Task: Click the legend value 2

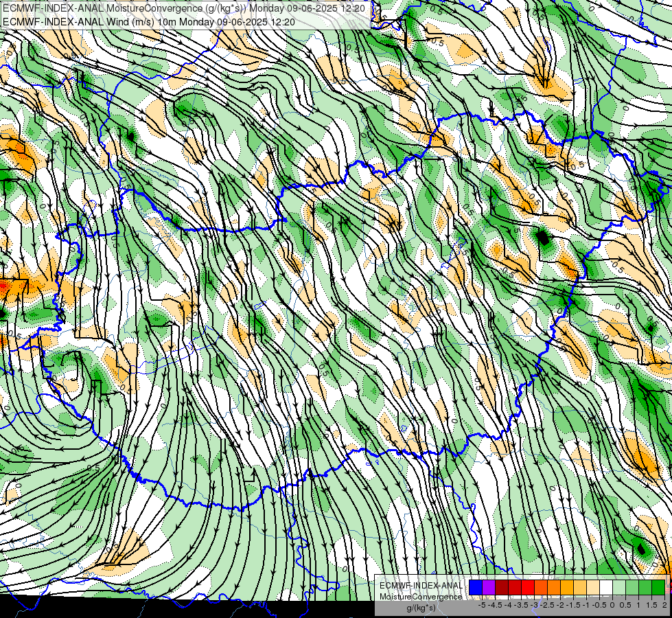Action: coord(664,605)
